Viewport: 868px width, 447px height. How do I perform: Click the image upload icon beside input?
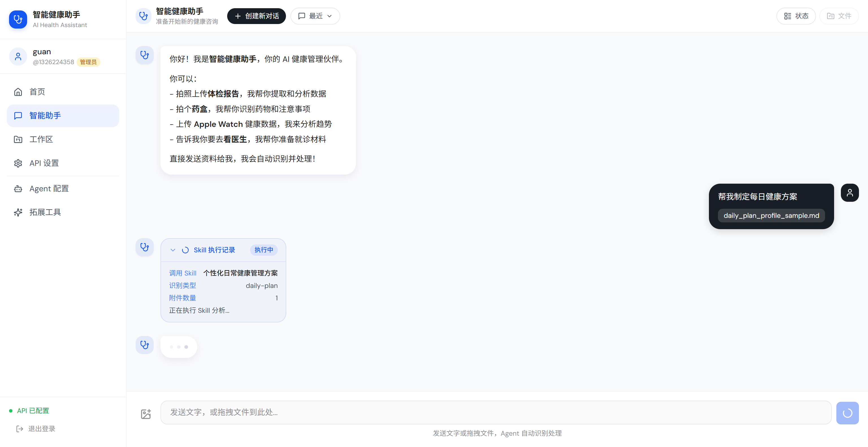146,414
